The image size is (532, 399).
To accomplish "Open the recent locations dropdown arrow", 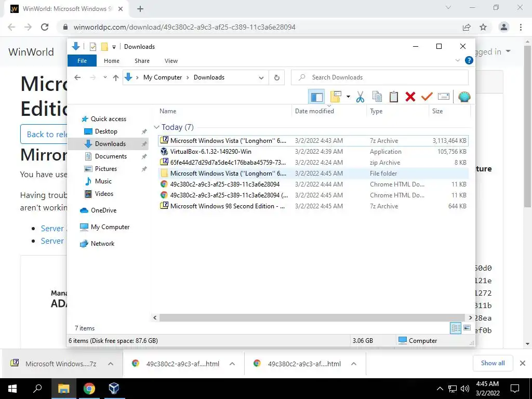I will point(105,77).
